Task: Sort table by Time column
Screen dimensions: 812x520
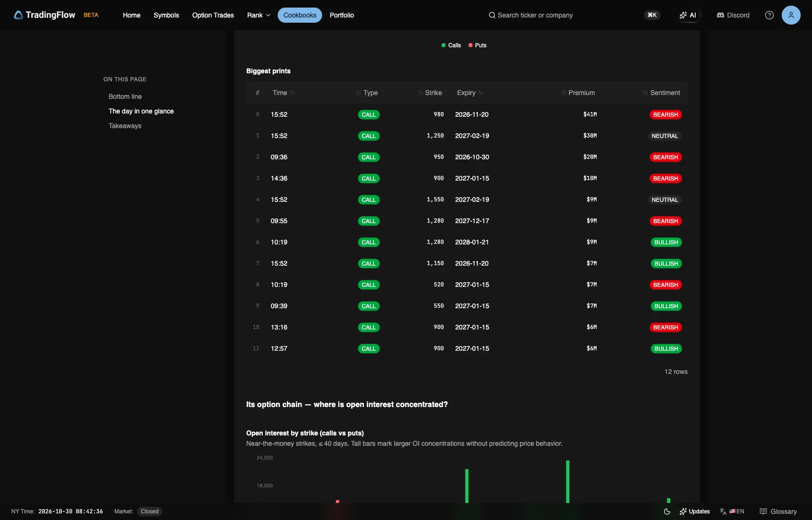Action: 283,93
